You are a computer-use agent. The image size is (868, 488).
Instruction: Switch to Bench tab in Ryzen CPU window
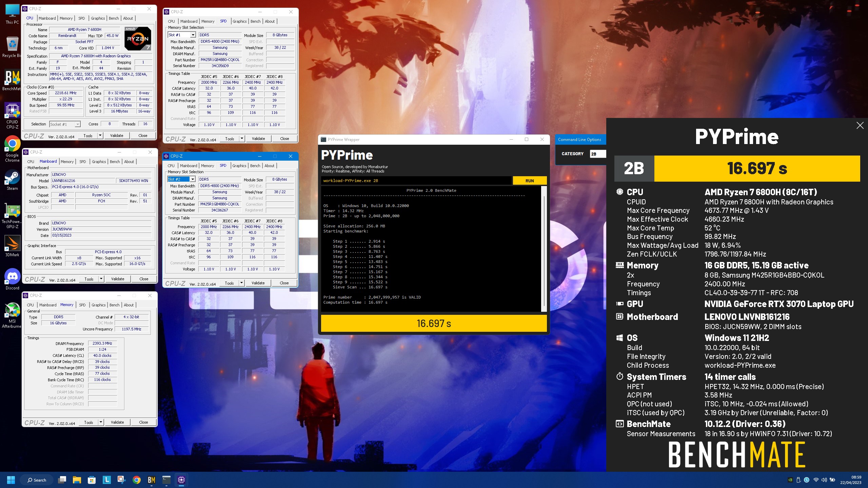tap(114, 18)
